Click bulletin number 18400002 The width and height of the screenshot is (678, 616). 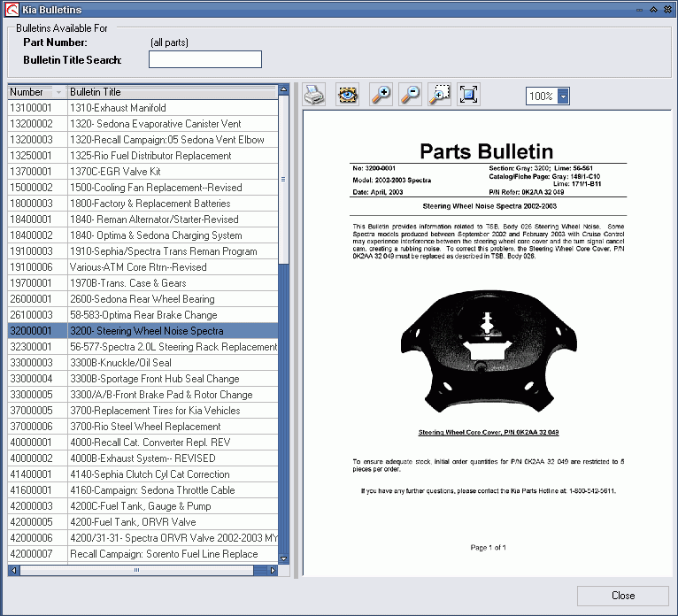point(31,235)
